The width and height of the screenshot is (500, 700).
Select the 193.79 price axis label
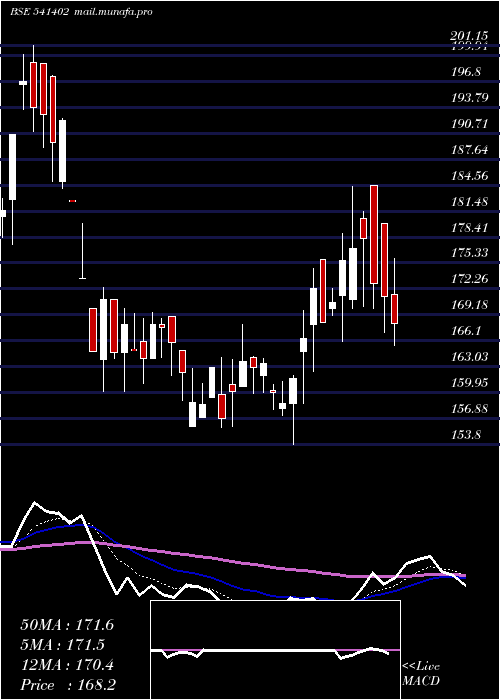(470, 97)
